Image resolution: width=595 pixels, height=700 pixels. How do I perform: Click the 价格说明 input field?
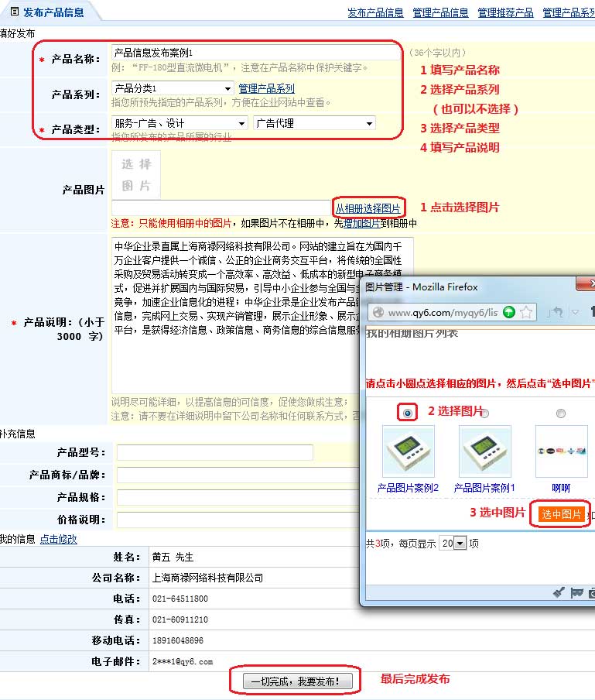click(238, 520)
